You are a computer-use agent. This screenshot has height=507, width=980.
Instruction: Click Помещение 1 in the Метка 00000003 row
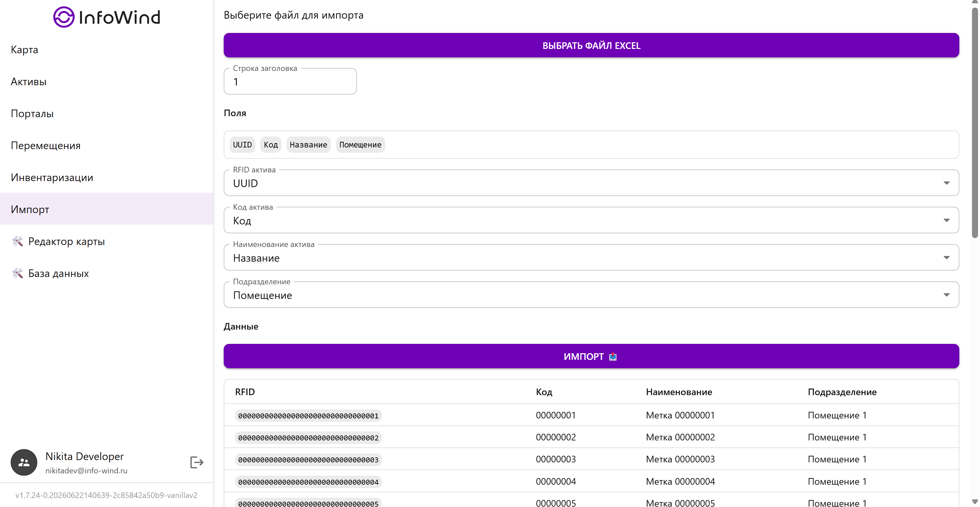pyautogui.click(x=837, y=459)
